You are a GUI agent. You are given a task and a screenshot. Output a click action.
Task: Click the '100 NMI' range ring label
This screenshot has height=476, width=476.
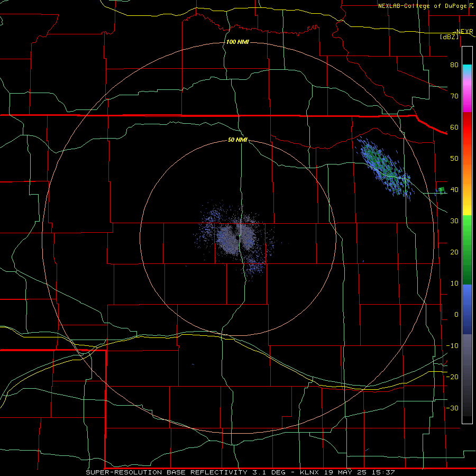[237, 42]
